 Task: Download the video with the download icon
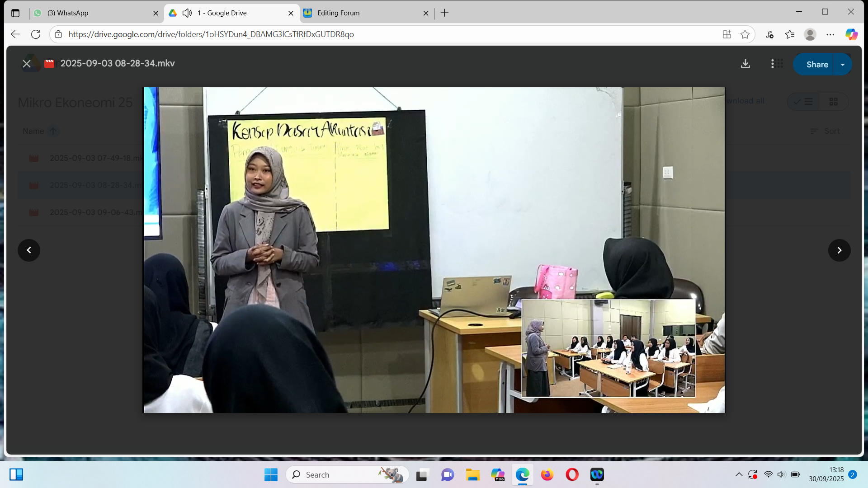point(745,64)
